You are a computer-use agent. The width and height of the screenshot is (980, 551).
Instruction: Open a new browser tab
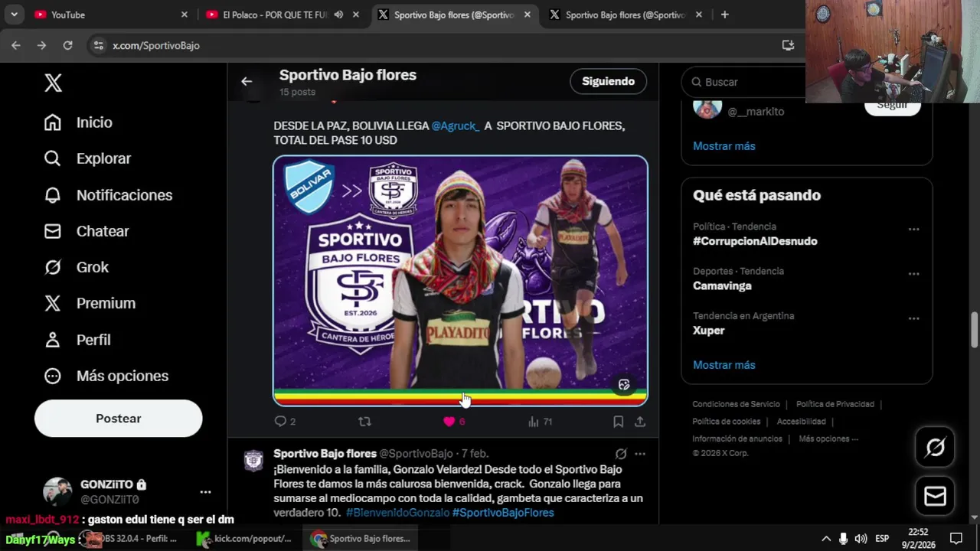pyautogui.click(x=724, y=15)
